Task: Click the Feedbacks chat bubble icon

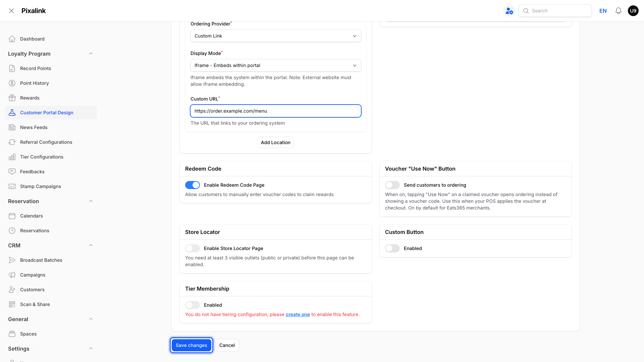Action: [x=12, y=172]
